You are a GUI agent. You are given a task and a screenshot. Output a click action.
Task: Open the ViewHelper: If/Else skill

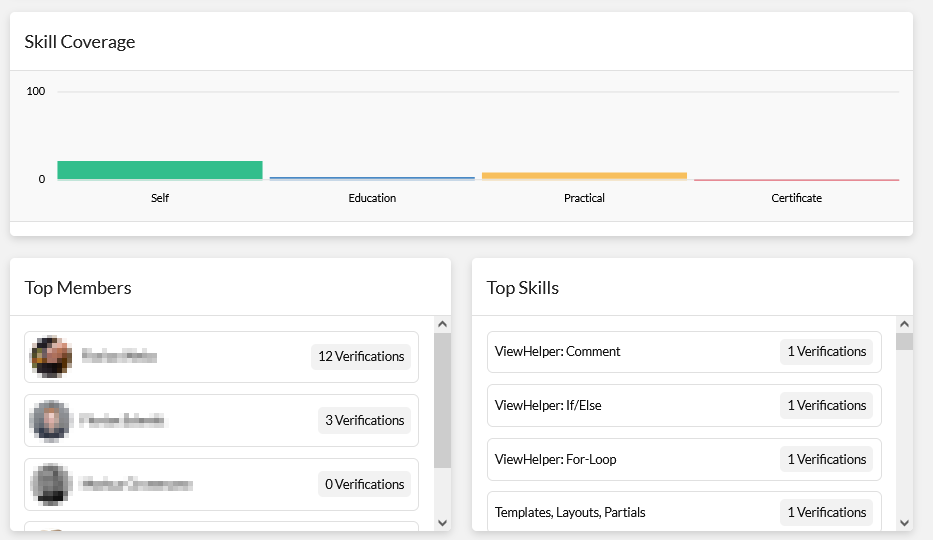pyautogui.click(x=684, y=406)
